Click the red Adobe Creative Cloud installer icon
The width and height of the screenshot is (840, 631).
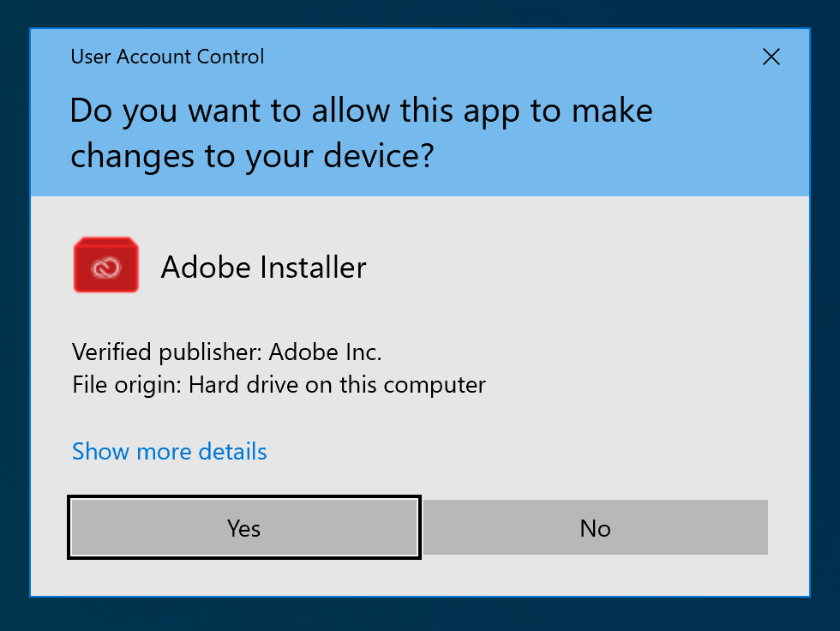tap(105, 266)
